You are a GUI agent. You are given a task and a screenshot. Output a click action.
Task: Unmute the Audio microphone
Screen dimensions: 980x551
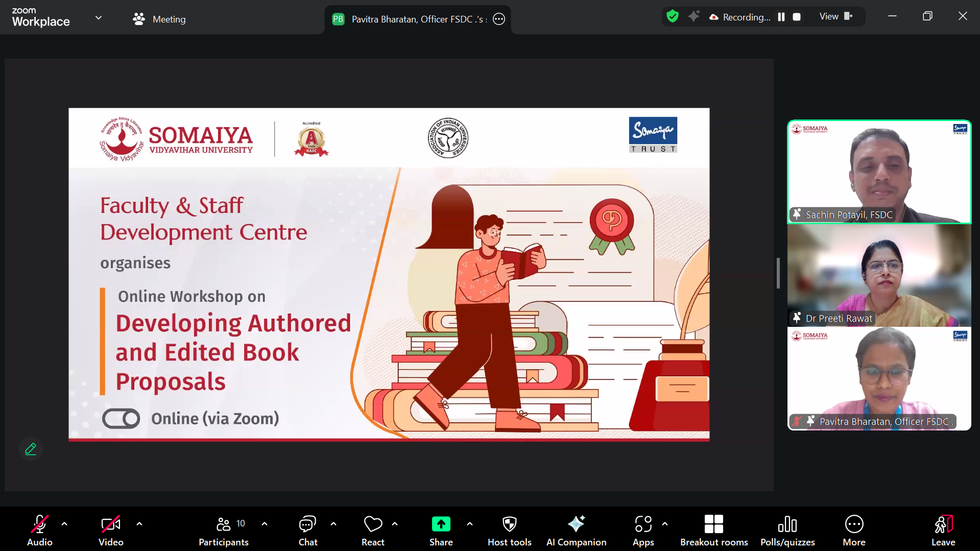click(x=39, y=530)
